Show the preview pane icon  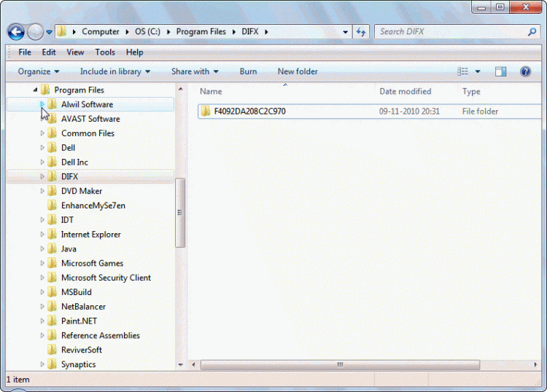coord(500,71)
